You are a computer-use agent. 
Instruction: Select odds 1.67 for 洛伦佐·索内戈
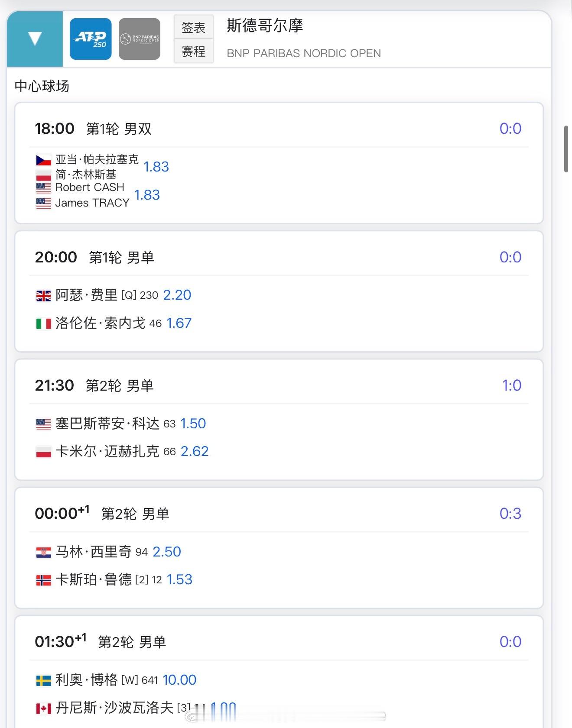click(179, 323)
